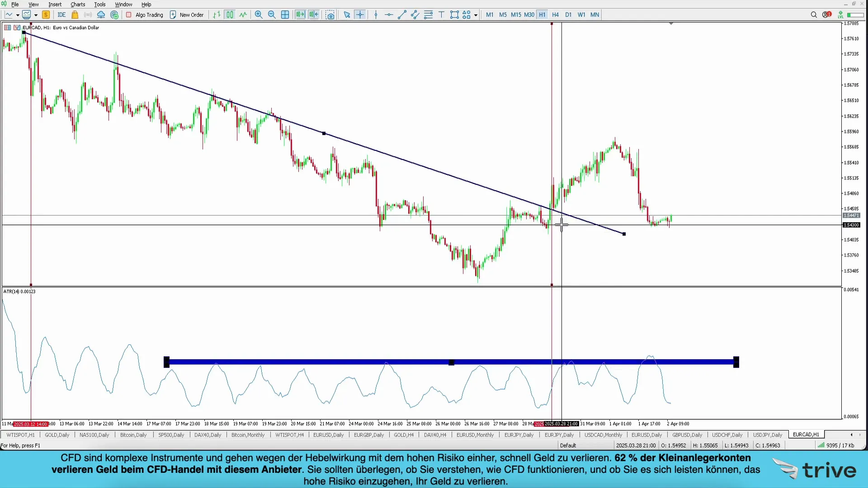868x488 pixels.
Task: Open the Help menu
Action: pyautogui.click(x=146, y=4)
